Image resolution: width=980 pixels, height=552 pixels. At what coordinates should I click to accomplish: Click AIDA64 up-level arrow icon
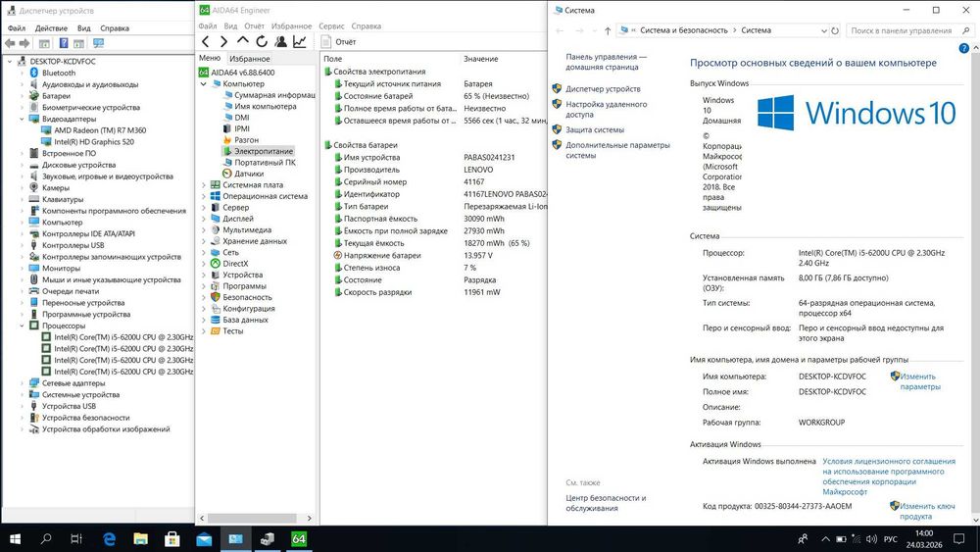[242, 41]
